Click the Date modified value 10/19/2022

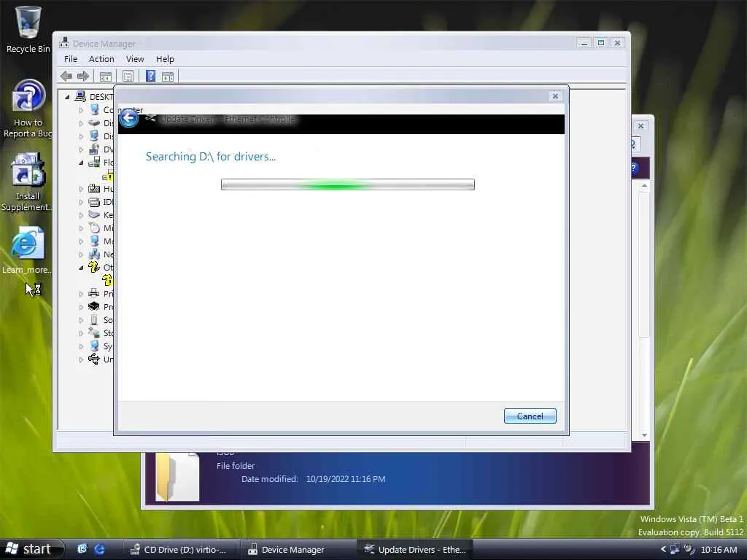tap(345, 479)
